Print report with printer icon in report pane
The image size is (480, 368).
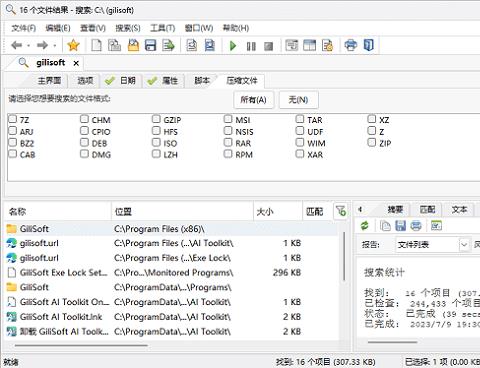416,226
